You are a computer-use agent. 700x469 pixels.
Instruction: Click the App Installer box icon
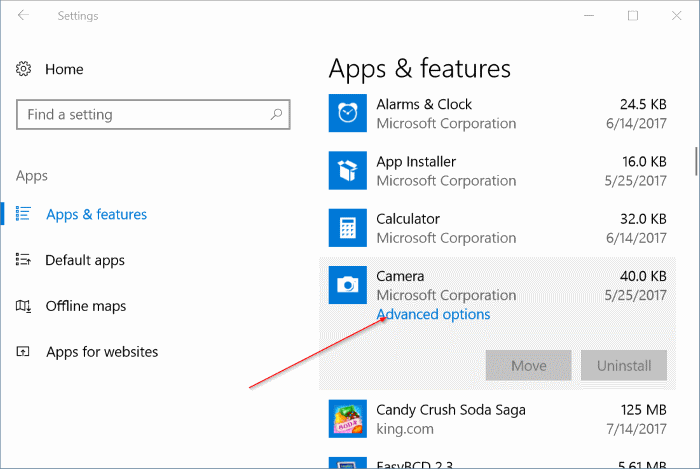[x=348, y=171]
